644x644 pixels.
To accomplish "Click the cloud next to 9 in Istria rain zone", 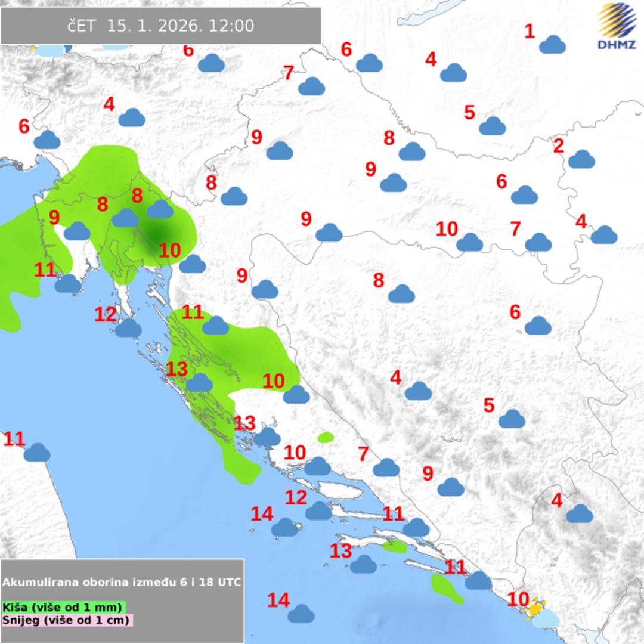I will tap(77, 231).
